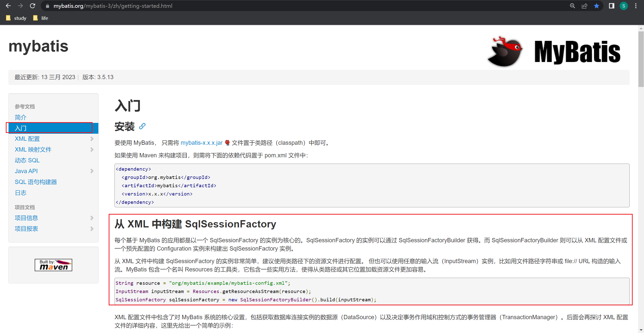Open the Chrome profile avatar menu
This screenshot has height=333, width=644.
[624, 6]
